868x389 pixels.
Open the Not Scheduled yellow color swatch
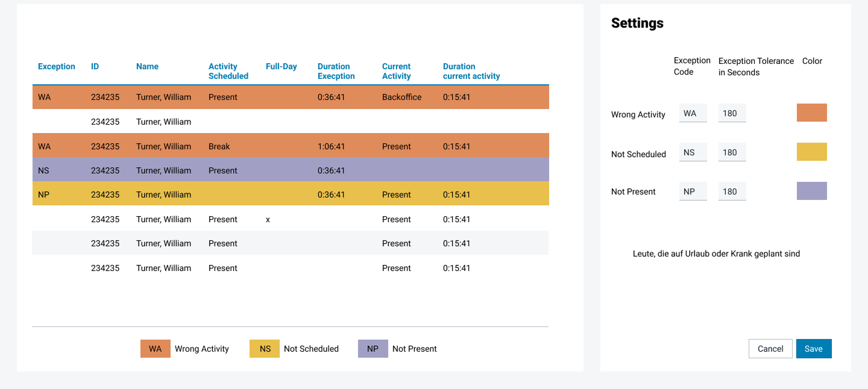(x=811, y=152)
